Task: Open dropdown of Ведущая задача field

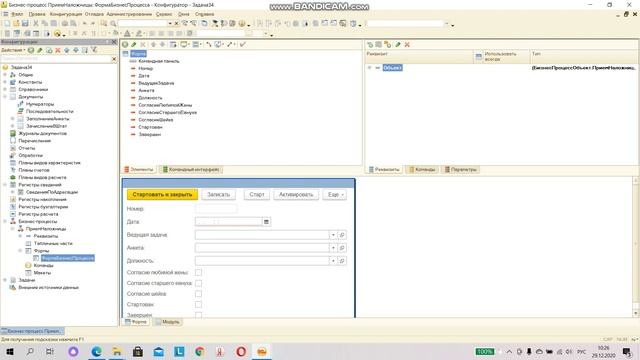Action: 333,235
